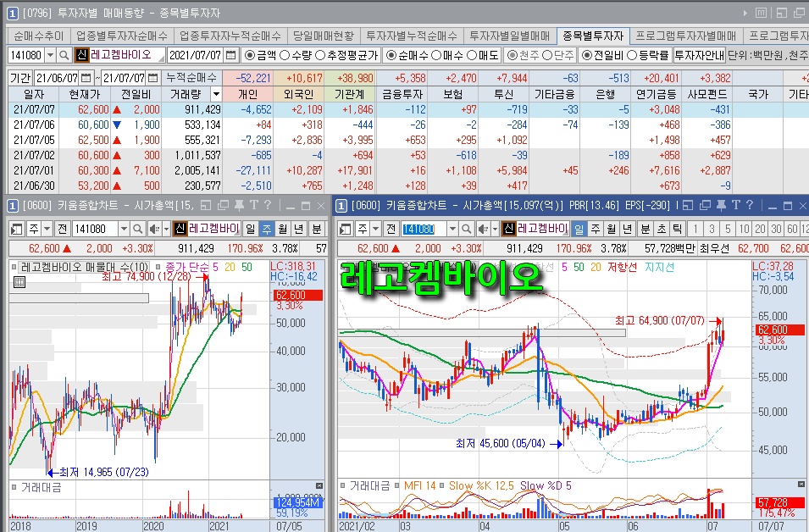Select the 단주 radio button

pos(548,55)
